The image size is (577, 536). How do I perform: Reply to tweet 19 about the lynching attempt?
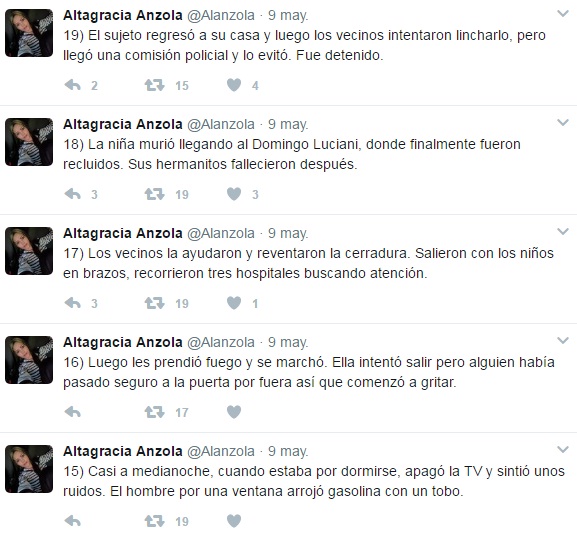(72, 85)
